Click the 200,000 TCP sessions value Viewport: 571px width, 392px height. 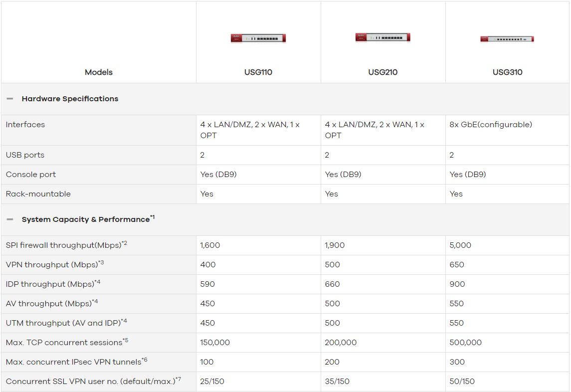[x=341, y=343]
